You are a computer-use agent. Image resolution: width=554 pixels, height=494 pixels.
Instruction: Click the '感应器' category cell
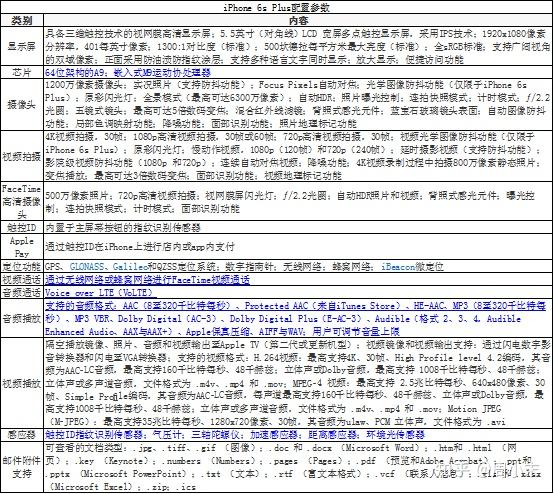click(22, 435)
